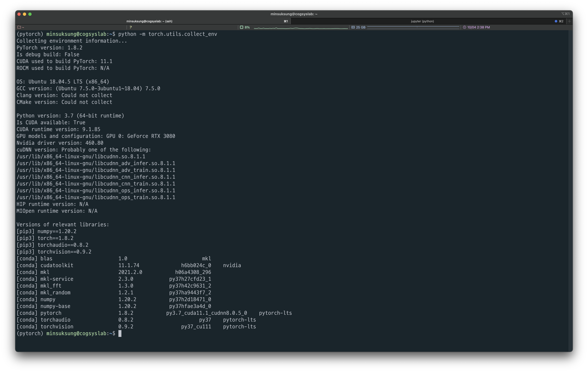Screen dimensions: 588x372
Task: Click the cursor at the bottom prompt
Action: pos(120,333)
